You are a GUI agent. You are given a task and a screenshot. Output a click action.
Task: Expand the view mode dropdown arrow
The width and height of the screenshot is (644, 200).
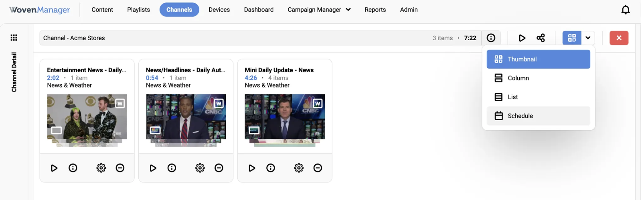588,38
